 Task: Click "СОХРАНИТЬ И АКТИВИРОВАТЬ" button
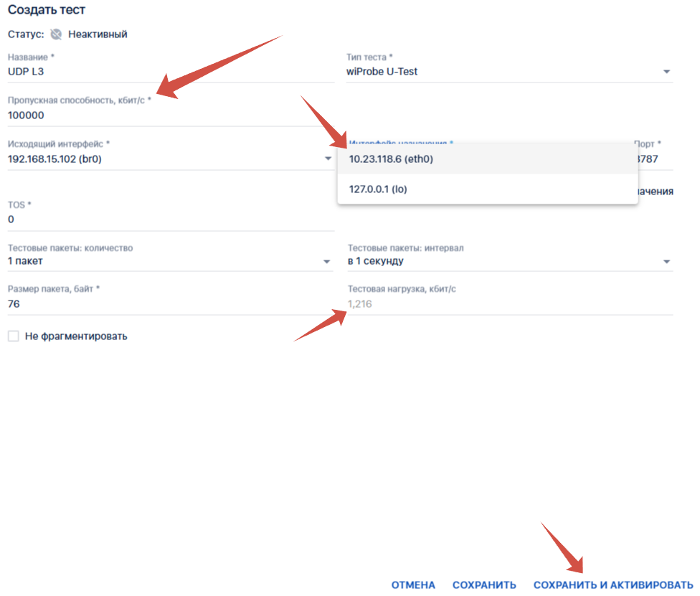(613, 585)
